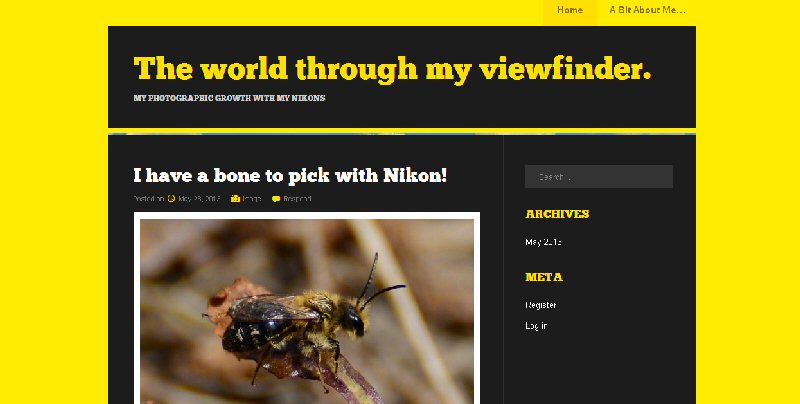Select the Respond link under the post title

pyautogui.click(x=297, y=199)
